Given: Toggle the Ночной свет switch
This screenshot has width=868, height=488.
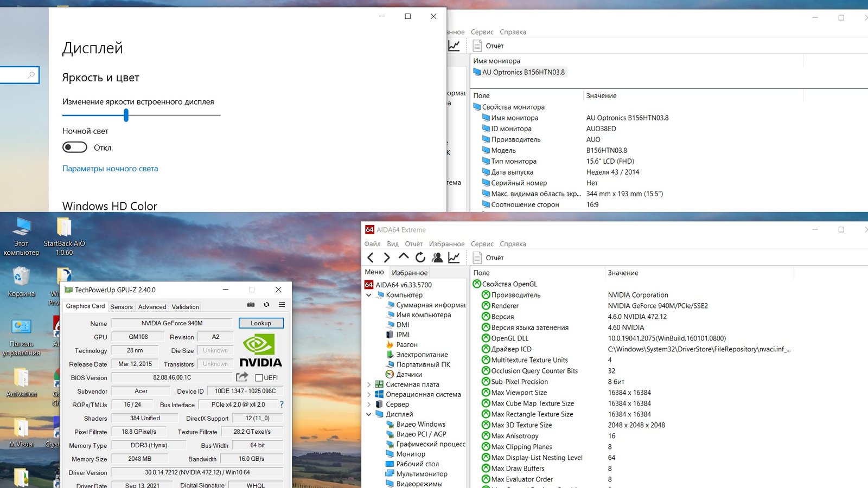Looking at the screenshot, I should pyautogui.click(x=75, y=147).
